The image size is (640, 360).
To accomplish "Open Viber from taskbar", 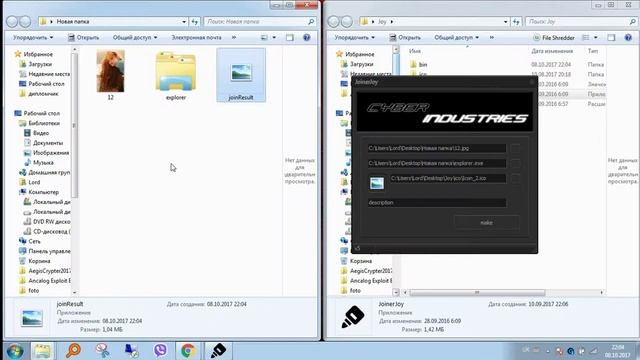I will [160, 351].
